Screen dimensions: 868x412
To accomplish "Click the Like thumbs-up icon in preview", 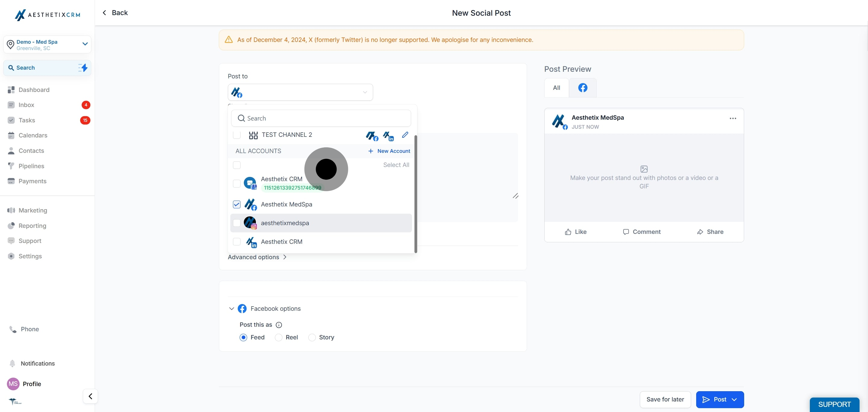I will (x=568, y=232).
